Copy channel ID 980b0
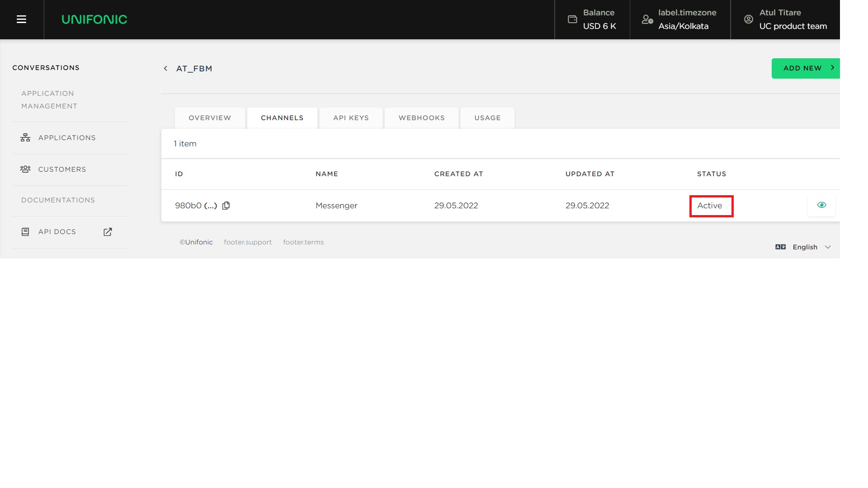The width and height of the screenshot is (868, 488). 226,206
